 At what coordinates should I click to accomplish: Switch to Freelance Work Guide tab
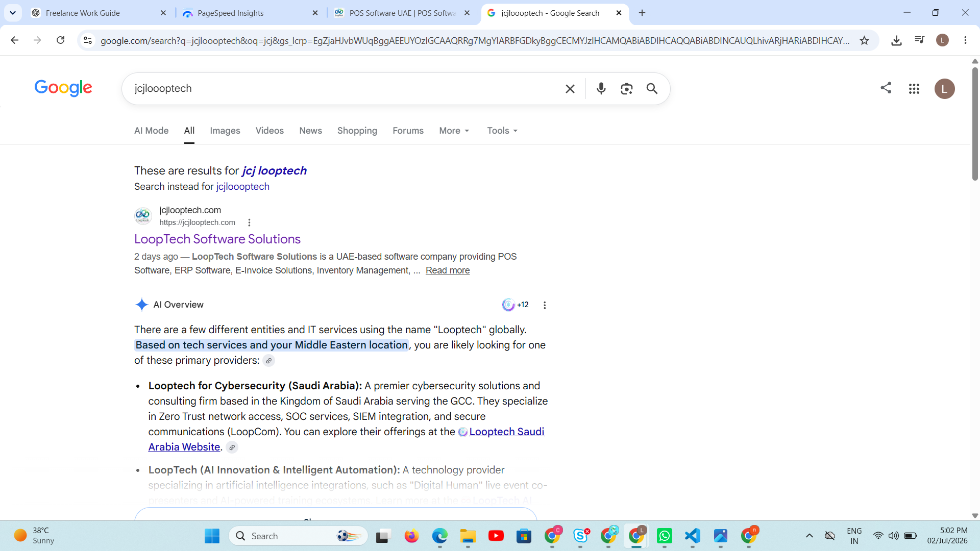pyautogui.click(x=99, y=13)
